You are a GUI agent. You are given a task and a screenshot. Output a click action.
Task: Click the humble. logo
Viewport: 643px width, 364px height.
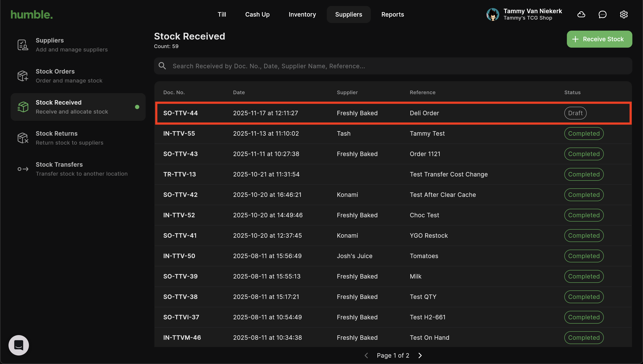(x=32, y=14)
